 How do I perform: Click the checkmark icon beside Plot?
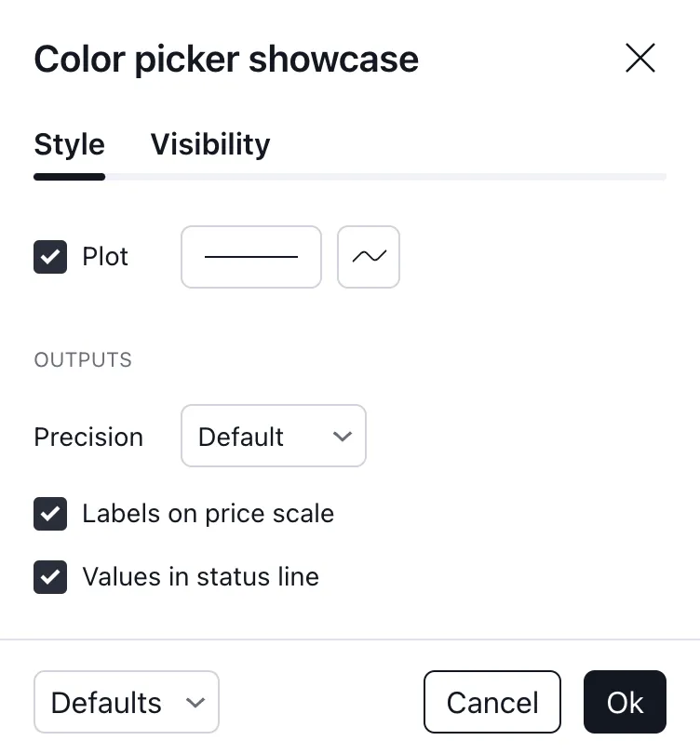point(50,257)
